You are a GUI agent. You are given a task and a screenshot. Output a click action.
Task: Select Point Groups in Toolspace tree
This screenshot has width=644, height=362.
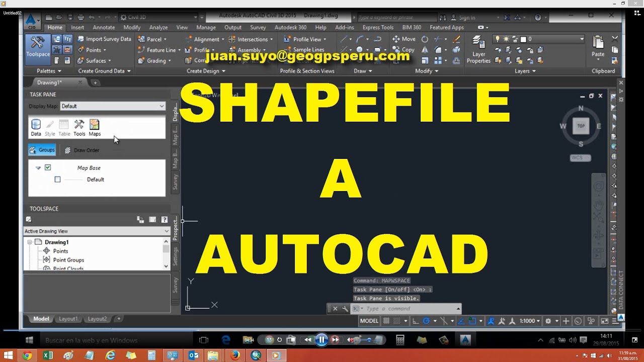68,260
